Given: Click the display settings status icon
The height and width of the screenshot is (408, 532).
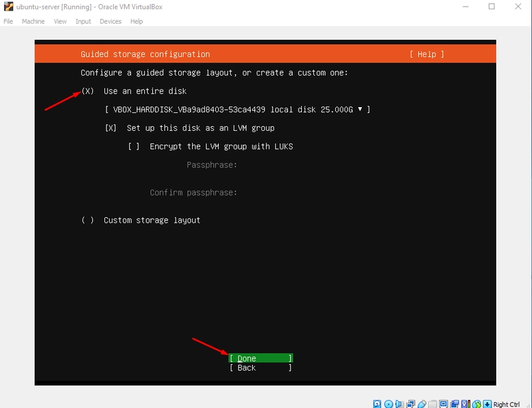Looking at the screenshot, I should [444, 404].
